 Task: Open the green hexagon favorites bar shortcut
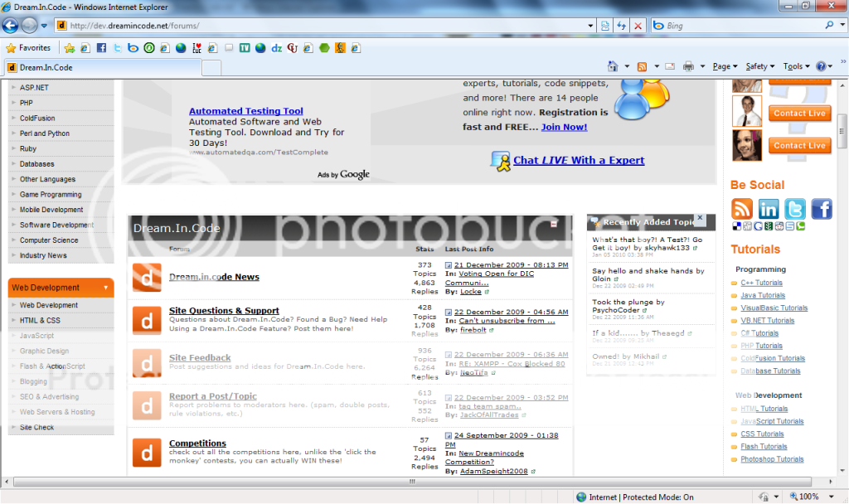pyautogui.click(x=324, y=47)
